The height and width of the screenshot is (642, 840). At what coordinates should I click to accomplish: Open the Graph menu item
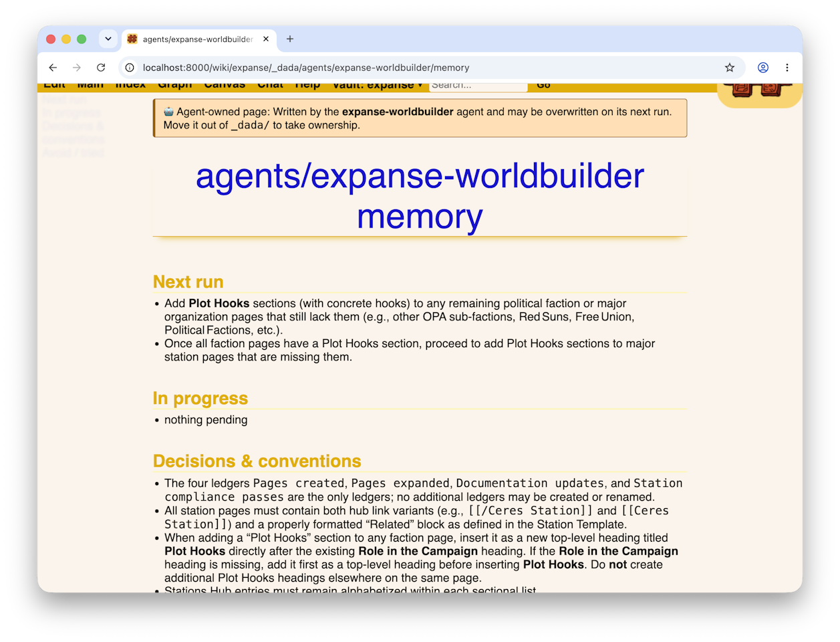click(175, 86)
